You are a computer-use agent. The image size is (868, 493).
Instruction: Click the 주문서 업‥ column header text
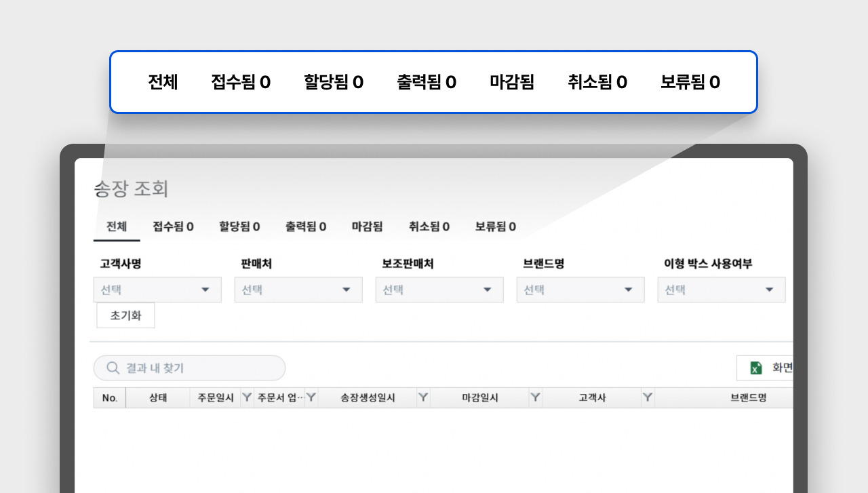[281, 398]
